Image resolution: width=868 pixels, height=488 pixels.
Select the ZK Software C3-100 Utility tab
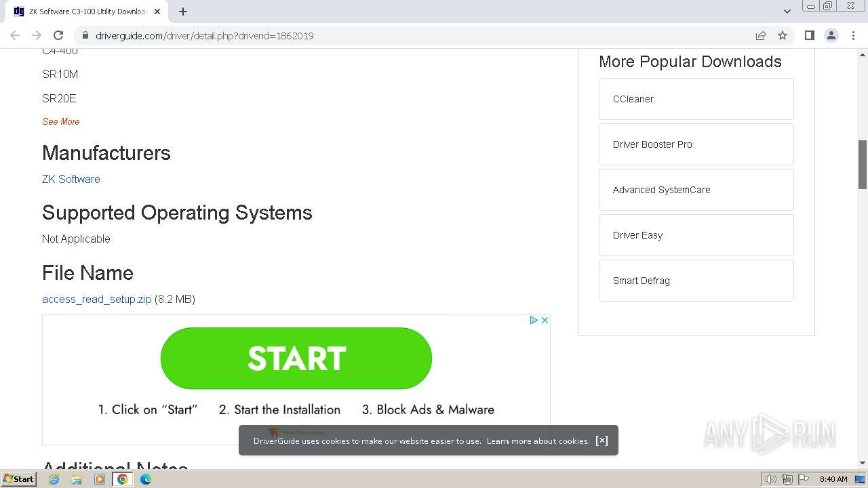click(x=87, y=12)
